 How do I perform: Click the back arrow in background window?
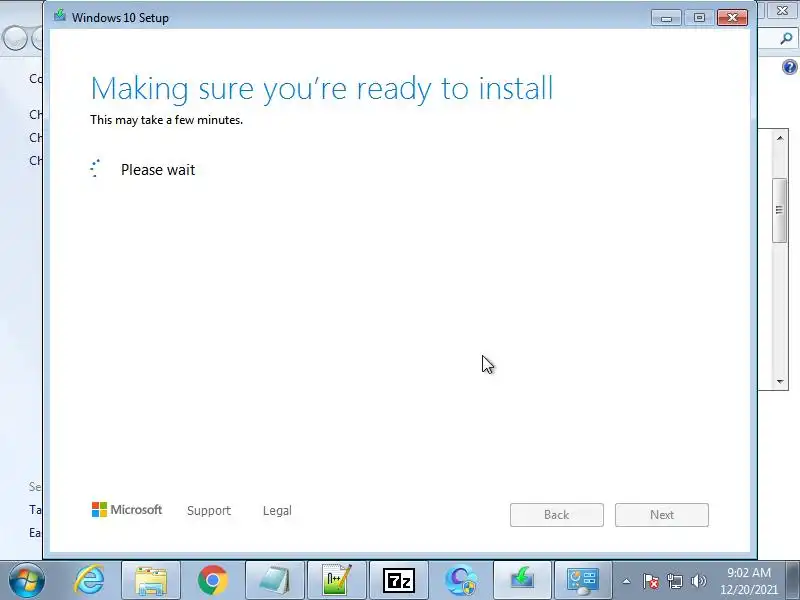point(14,38)
